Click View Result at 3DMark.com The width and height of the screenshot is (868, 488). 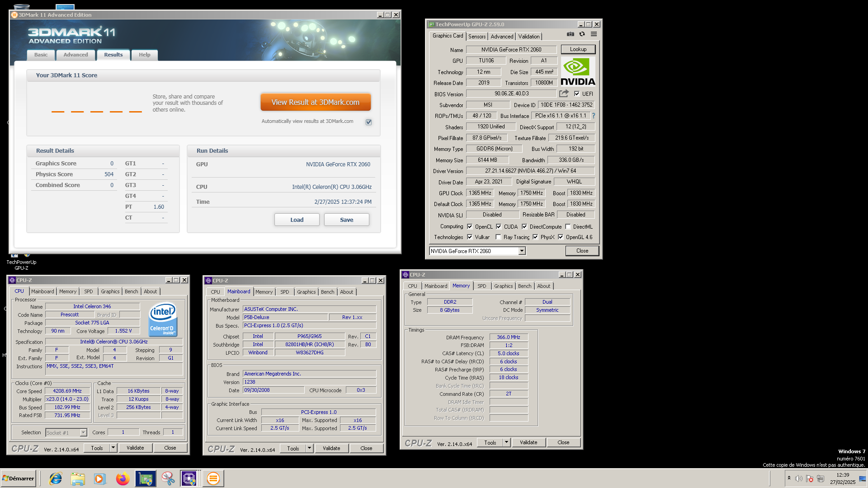(316, 102)
